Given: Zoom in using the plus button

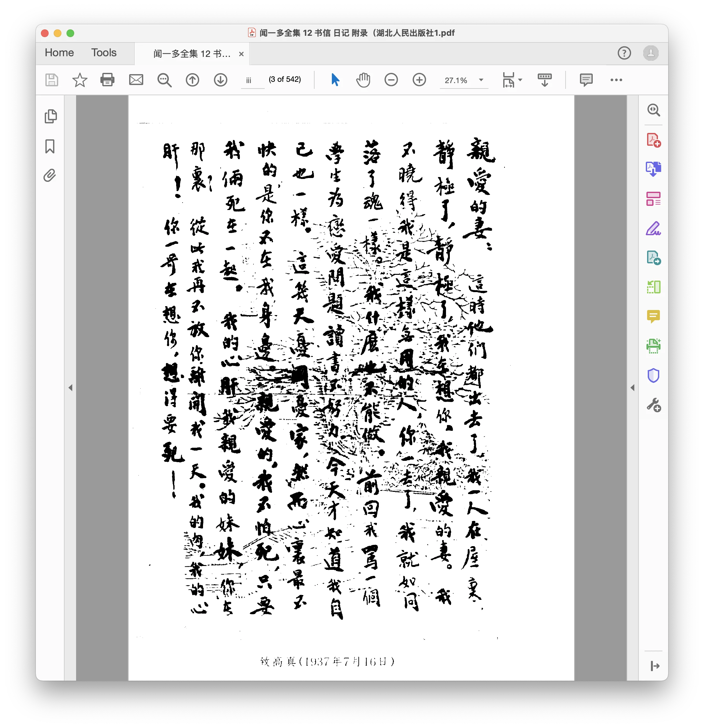Looking at the screenshot, I should tap(419, 80).
